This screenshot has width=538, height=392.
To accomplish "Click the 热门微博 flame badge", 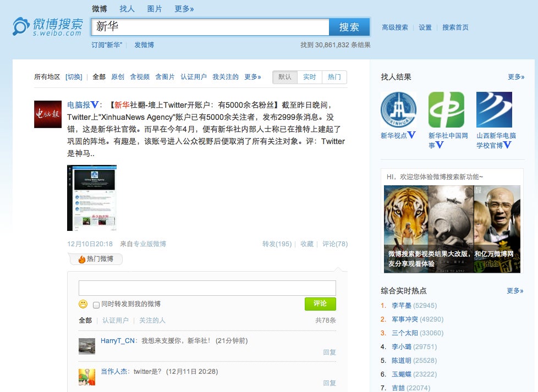I will 96,259.
